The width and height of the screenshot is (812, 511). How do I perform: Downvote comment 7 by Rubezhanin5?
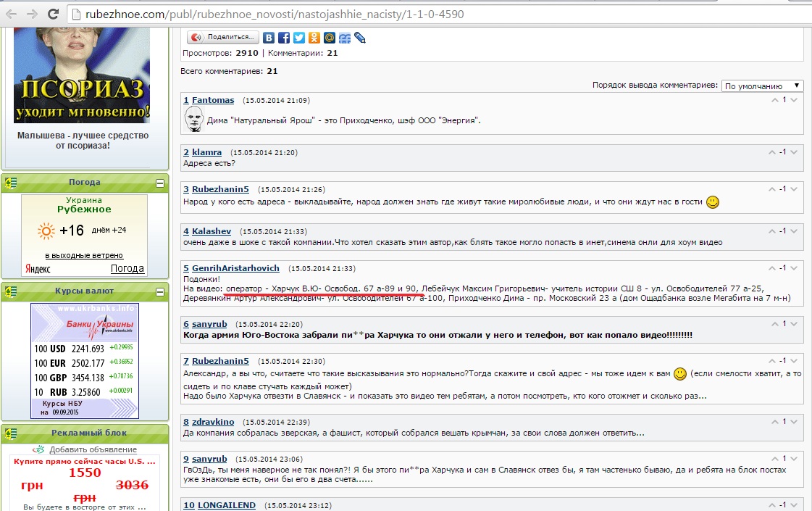[x=794, y=361]
